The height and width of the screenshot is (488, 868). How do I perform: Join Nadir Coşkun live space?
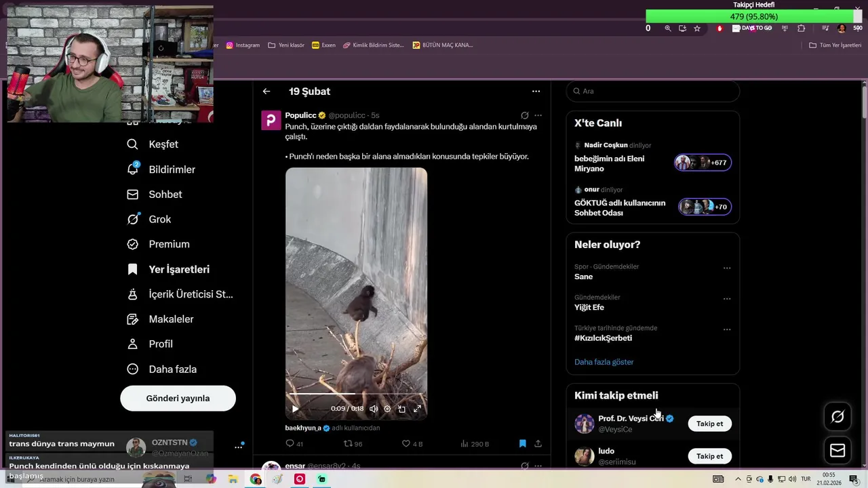tap(703, 163)
